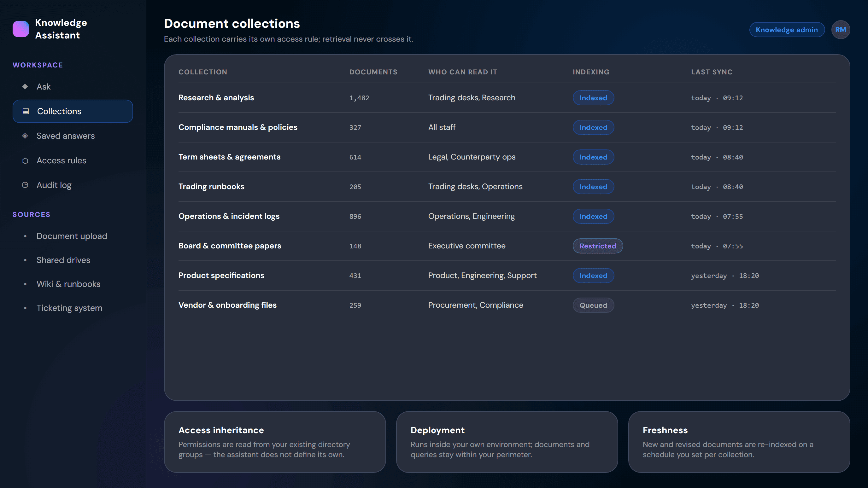Open the Wiki & runbooks source
This screenshot has height=488, width=868.
click(x=73, y=284)
